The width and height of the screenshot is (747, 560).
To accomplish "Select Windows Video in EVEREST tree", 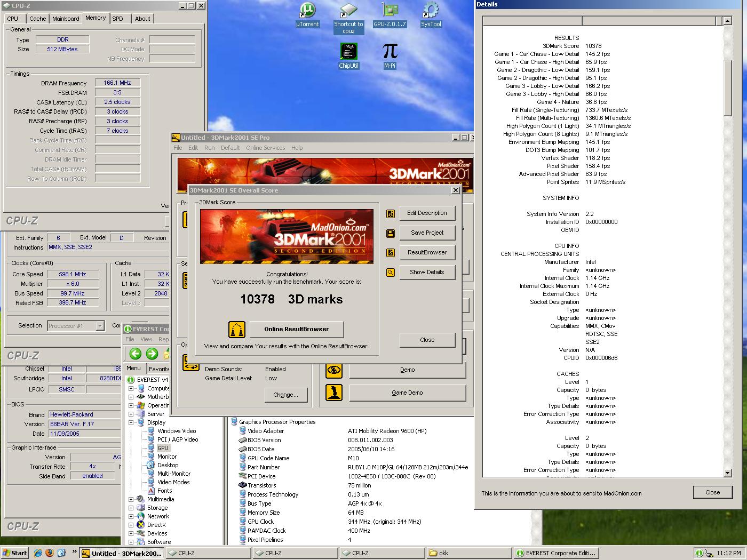I will (177, 431).
